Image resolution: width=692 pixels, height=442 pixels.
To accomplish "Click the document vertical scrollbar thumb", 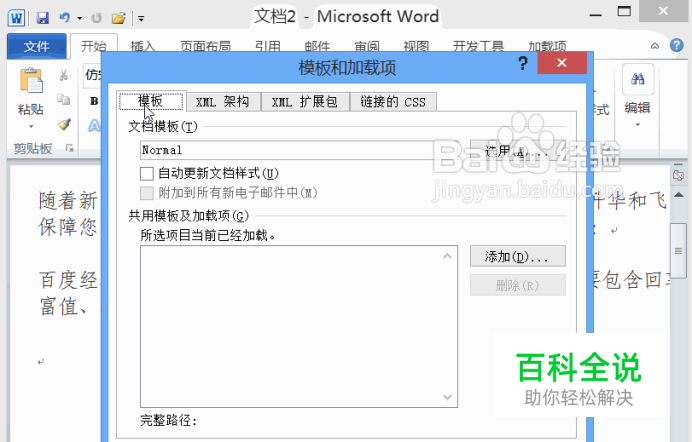I will pyautogui.click(x=679, y=251).
